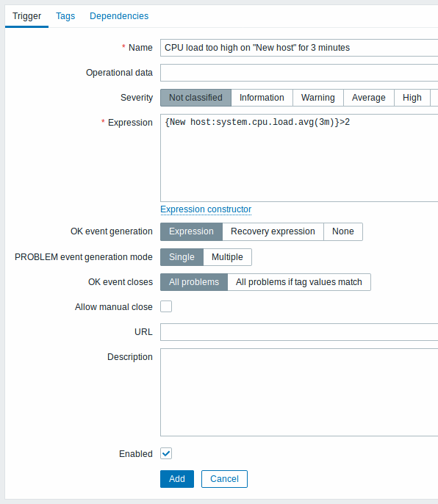Click the Add button
Viewport: 438px width, 504px height.
coord(177,479)
